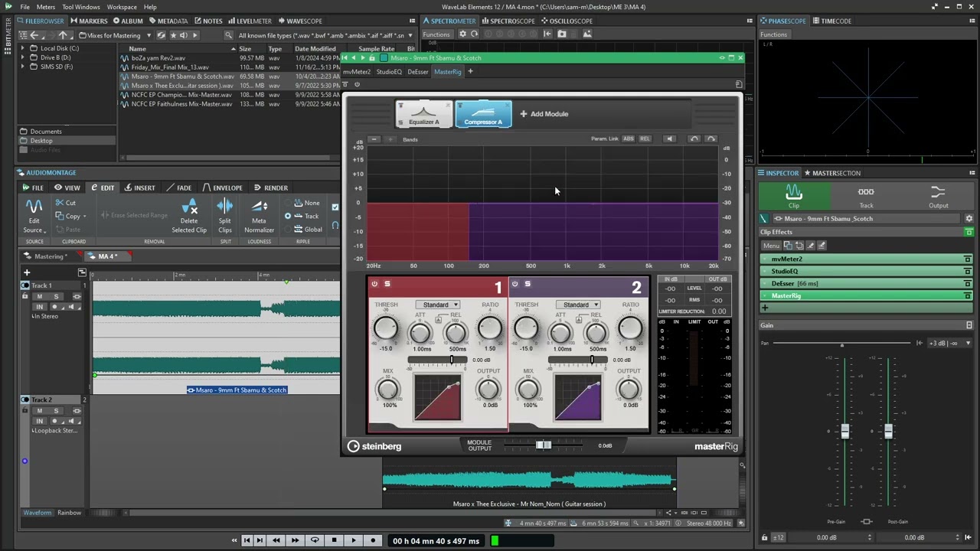The image size is (980, 551).
Task: Toggle loop playback in transport bar
Action: pyautogui.click(x=314, y=541)
